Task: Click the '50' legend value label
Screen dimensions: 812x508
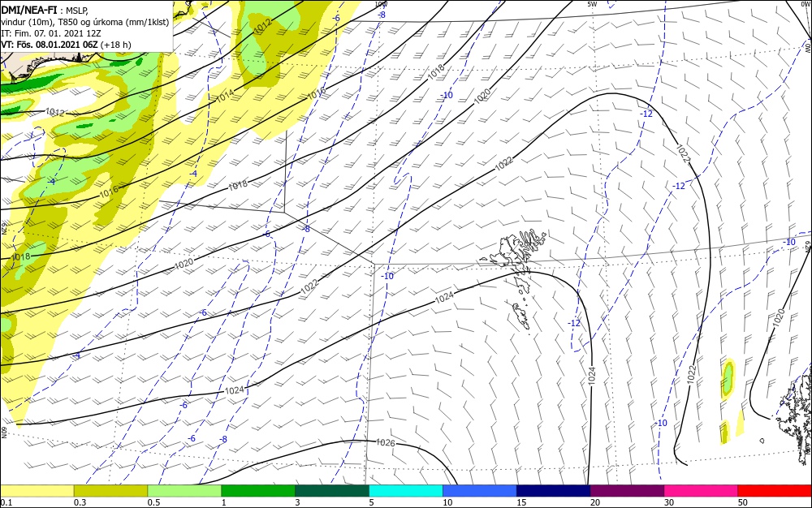Action: [743, 502]
